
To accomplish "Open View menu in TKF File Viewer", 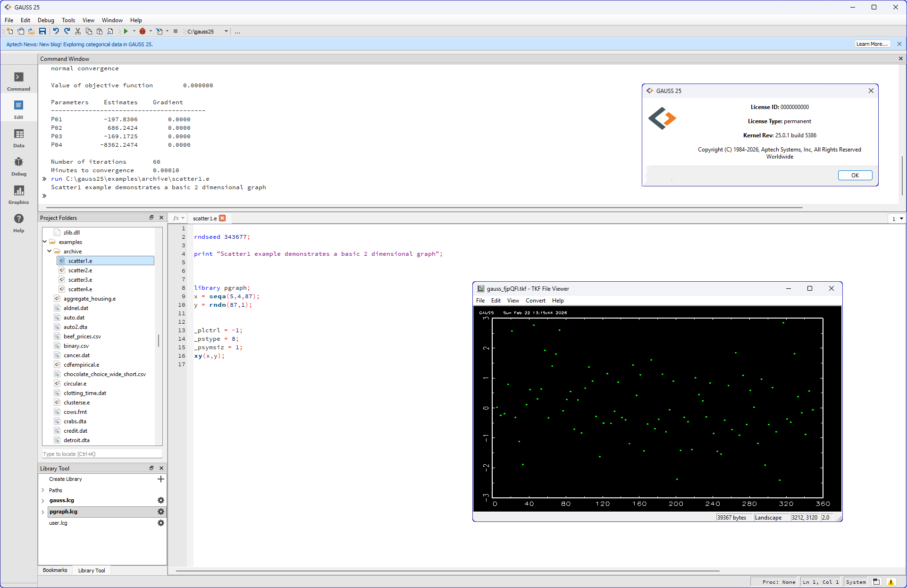I will [x=513, y=301].
